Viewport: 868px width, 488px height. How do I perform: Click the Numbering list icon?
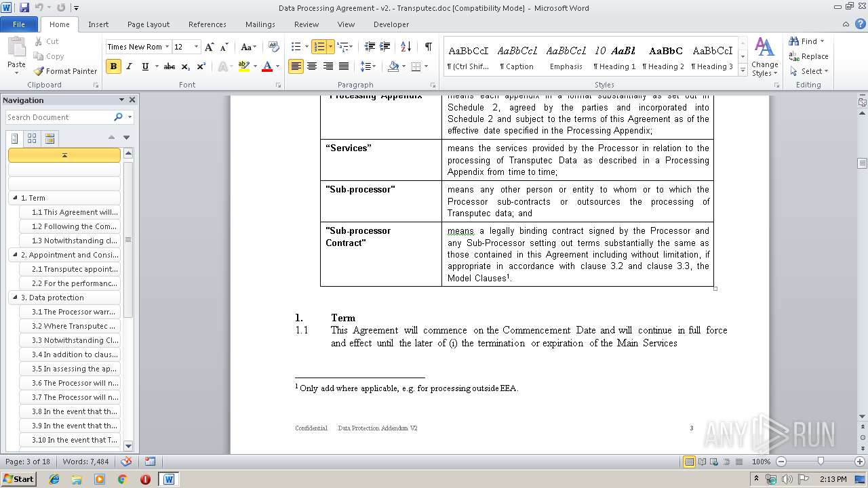(x=319, y=47)
